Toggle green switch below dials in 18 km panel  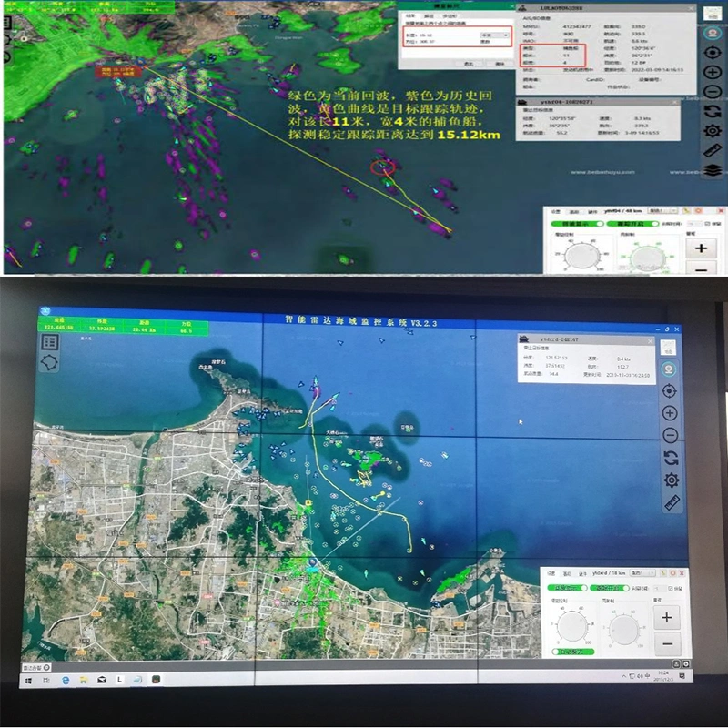(x=573, y=652)
